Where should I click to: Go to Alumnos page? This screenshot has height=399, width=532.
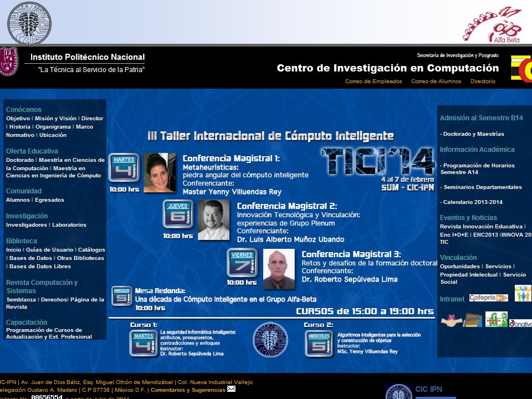coord(18,200)
